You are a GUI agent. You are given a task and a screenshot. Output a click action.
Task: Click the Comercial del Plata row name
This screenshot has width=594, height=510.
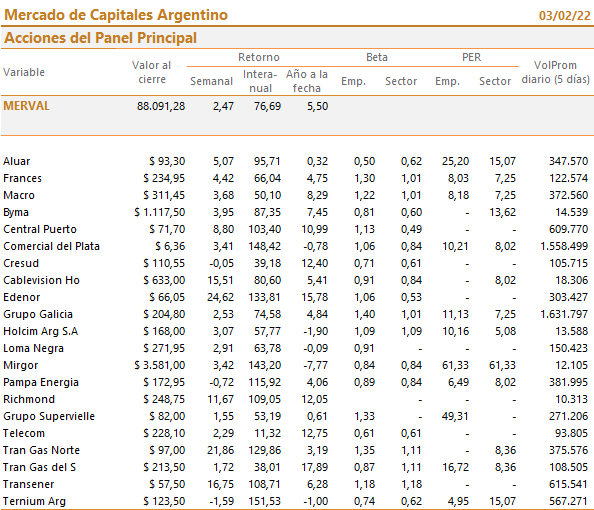51,246
